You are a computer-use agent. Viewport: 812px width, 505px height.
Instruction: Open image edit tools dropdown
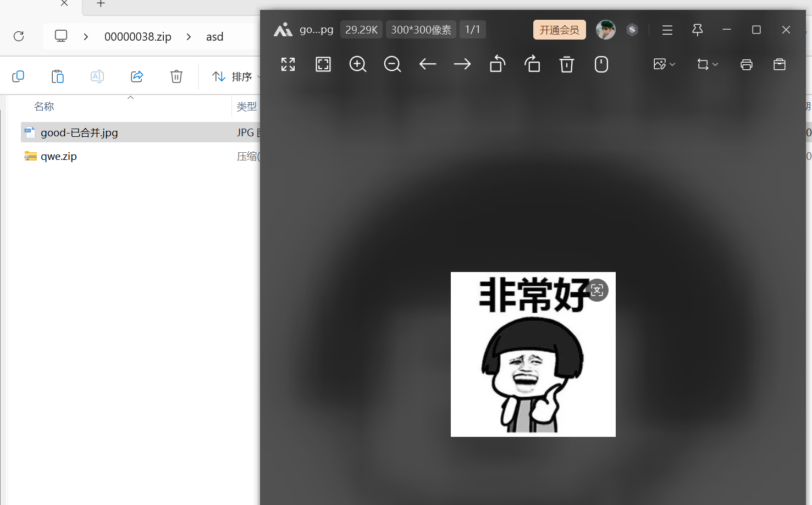click(664, 64)
